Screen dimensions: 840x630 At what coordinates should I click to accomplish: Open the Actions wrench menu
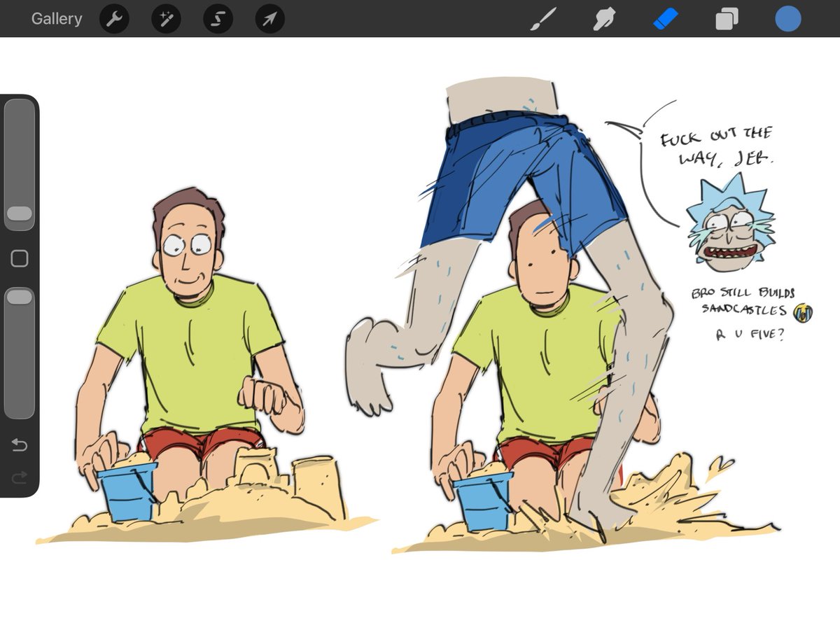114,19
